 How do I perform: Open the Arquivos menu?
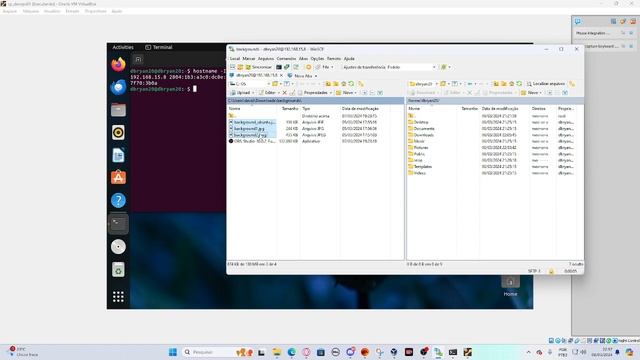tap(266, 59)
